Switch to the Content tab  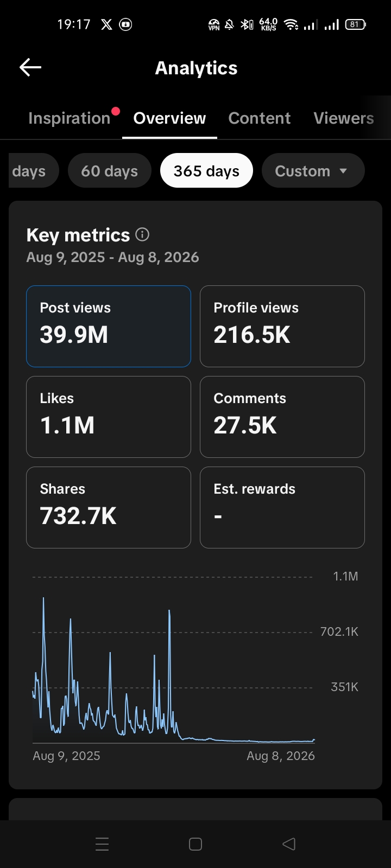(260, 118)
